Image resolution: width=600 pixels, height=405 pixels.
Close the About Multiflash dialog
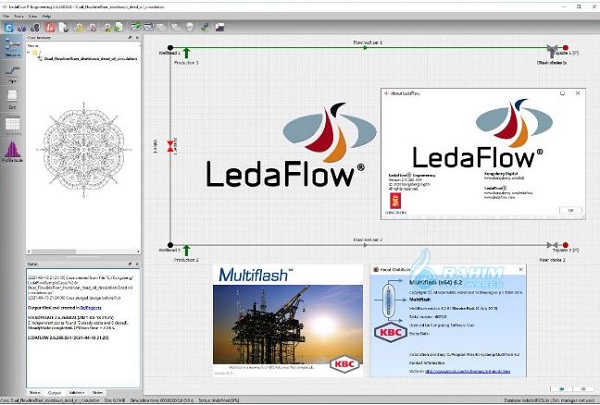click(x=520, y=269)
